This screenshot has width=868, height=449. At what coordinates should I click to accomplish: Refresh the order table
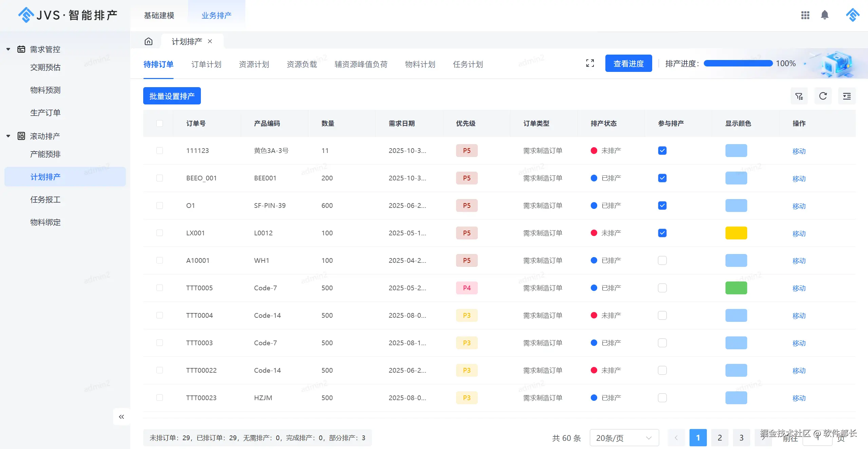823,96
